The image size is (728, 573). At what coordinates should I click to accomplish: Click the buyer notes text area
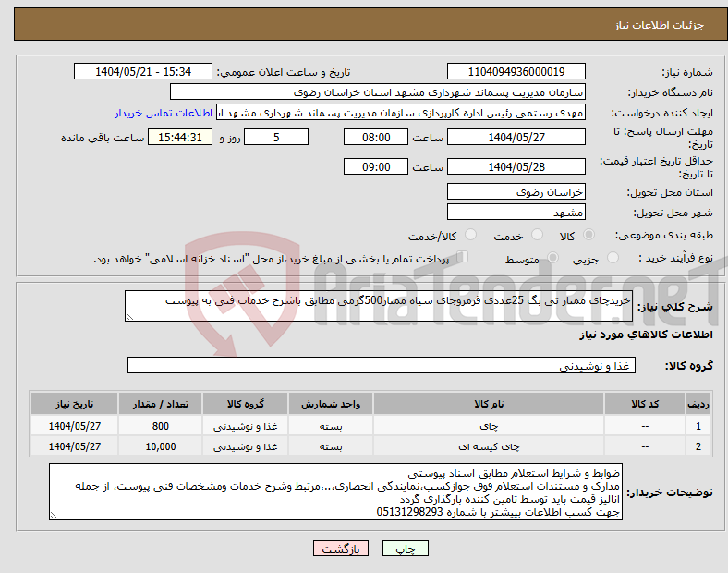coord(335,492)
